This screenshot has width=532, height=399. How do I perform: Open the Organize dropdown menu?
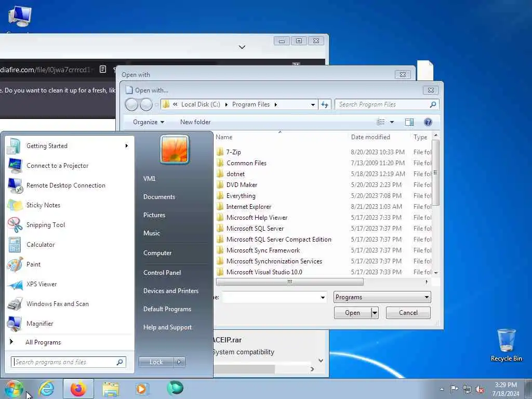[x=149, y=122]
